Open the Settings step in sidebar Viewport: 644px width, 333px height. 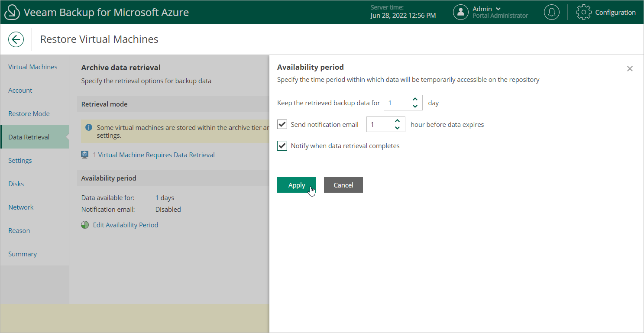[20, 161]
